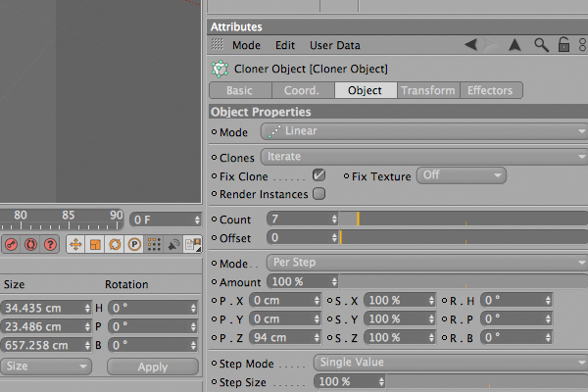The image size is (588, 392).
Task: Click the Count slider bar
Action: 464,219
